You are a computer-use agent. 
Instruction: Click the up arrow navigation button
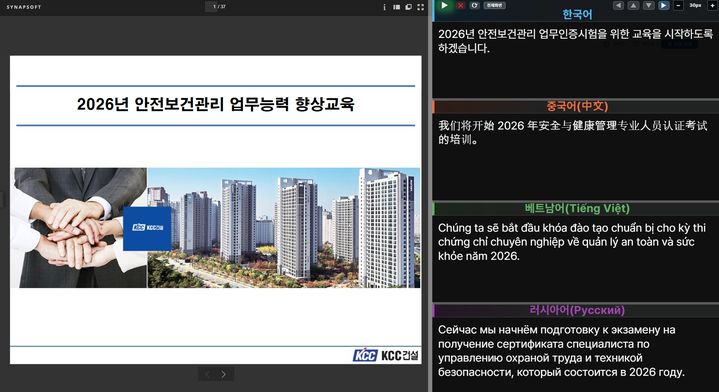633,6
